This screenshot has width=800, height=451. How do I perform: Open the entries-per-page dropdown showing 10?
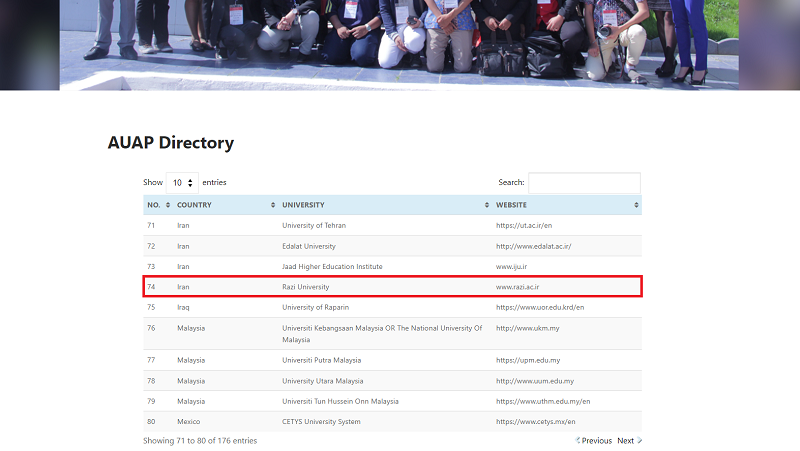pyautogui.click(x=182, y=183)
